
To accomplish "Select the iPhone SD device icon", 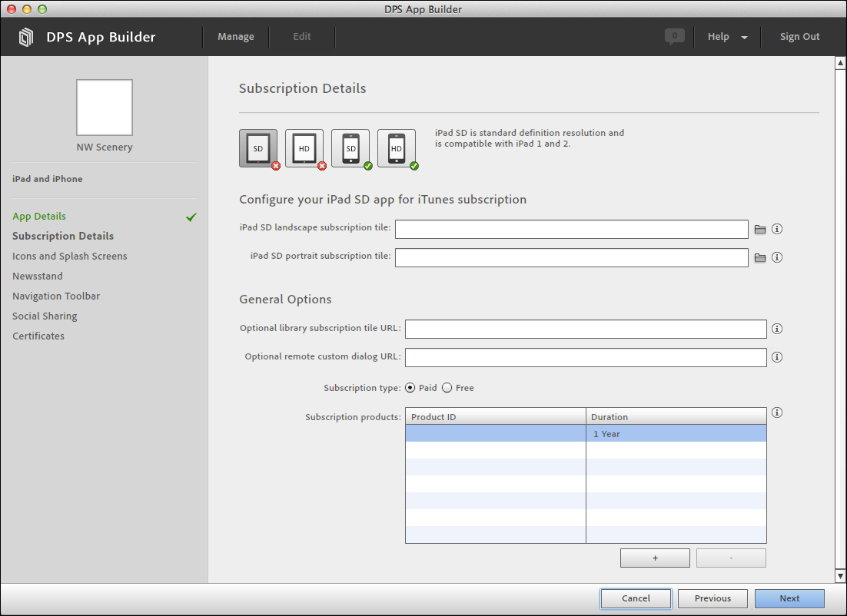I will pos(350,148).
